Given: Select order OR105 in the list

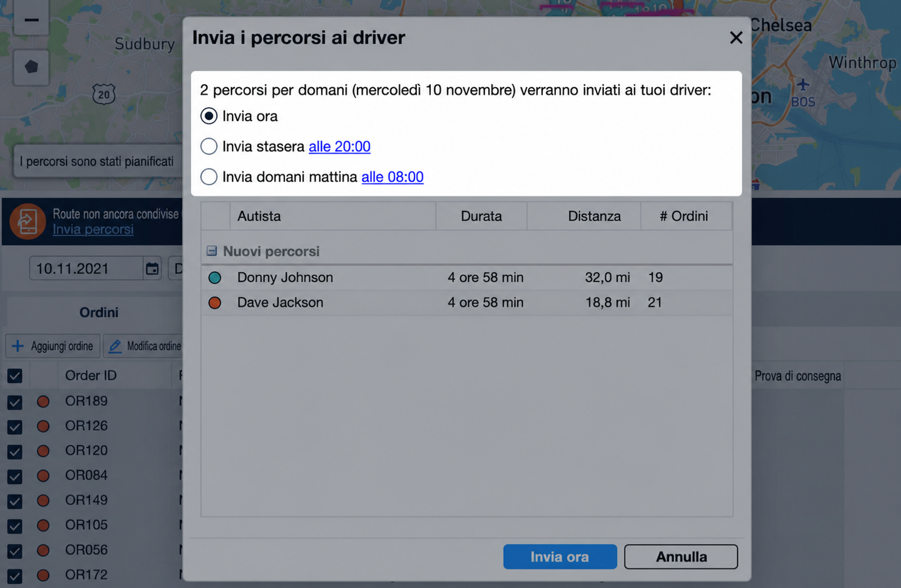Looking at the screenshot, I should (86, 525).
